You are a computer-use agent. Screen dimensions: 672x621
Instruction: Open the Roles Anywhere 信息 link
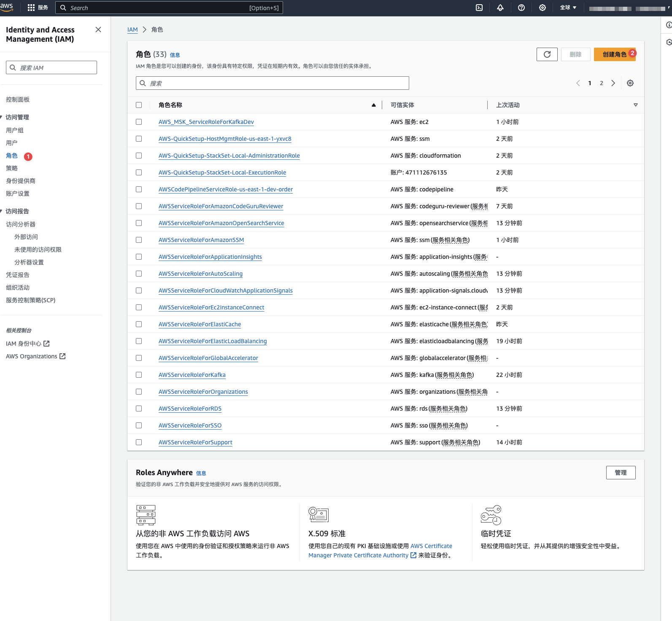[201, 473]
